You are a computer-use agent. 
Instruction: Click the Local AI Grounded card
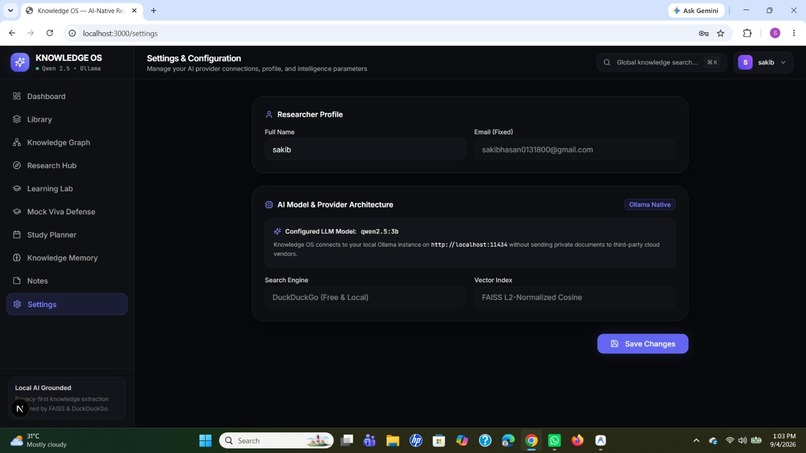click(67, 398)
